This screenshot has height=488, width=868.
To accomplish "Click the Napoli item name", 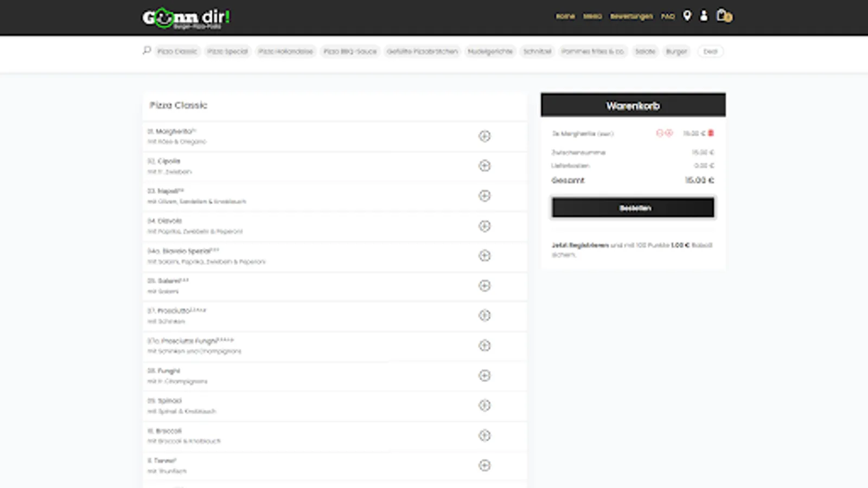I will 166,191.
